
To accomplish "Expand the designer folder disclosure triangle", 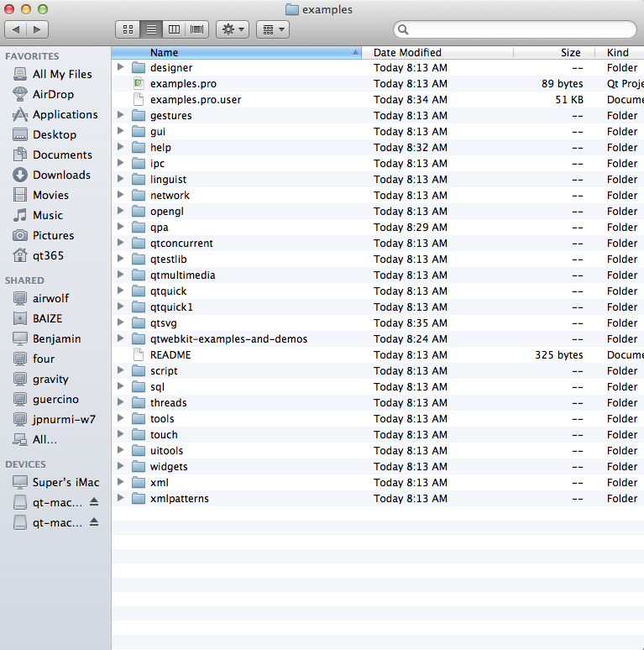I will coord(121,68).
